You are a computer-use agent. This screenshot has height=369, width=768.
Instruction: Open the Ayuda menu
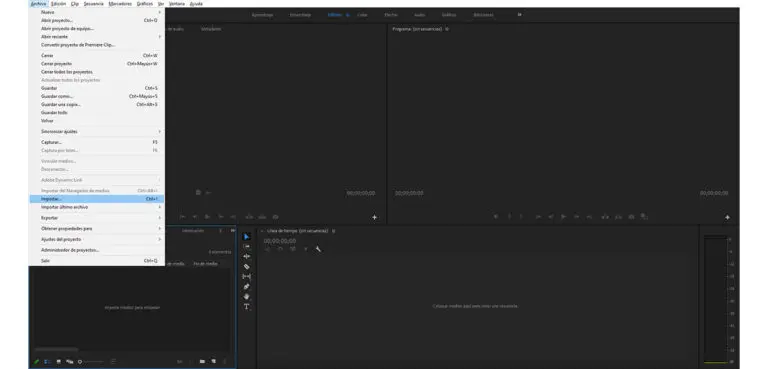coord(196,3)
